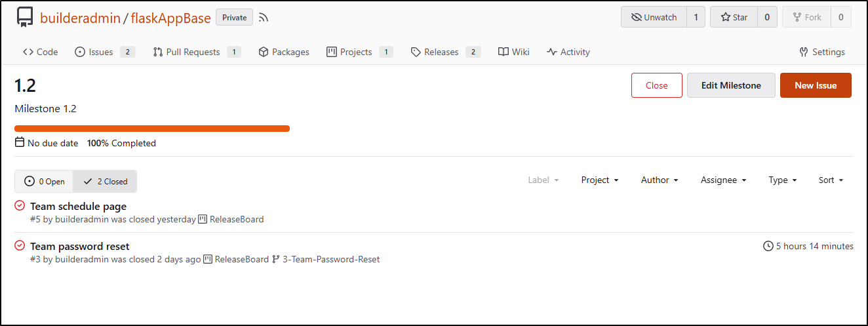Screen dimensions: 868x326
Task: Expand the Sort dropdown
Action: 831,180
